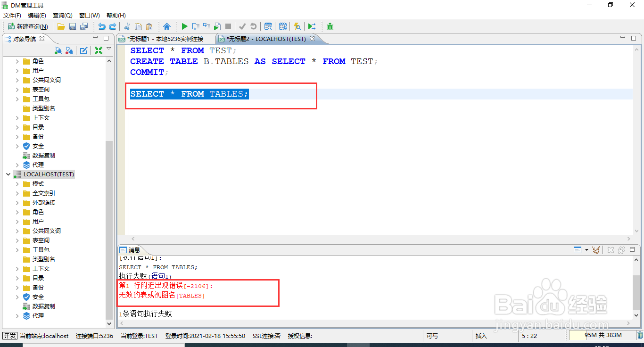Open the 文件(F) menu
This screenshot has width=644, height=347.
point(12,16)
